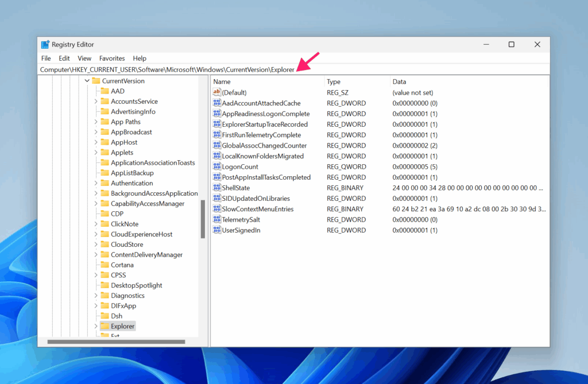
Task: Click the data 0x00000002 (2)
Action: point(415,145)
